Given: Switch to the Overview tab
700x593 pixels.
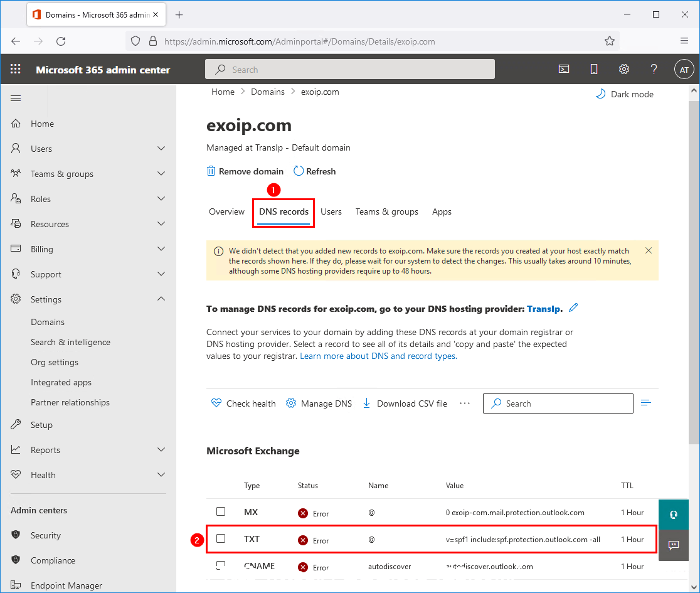Looking at the screenshot, I should tap(226, 211).
